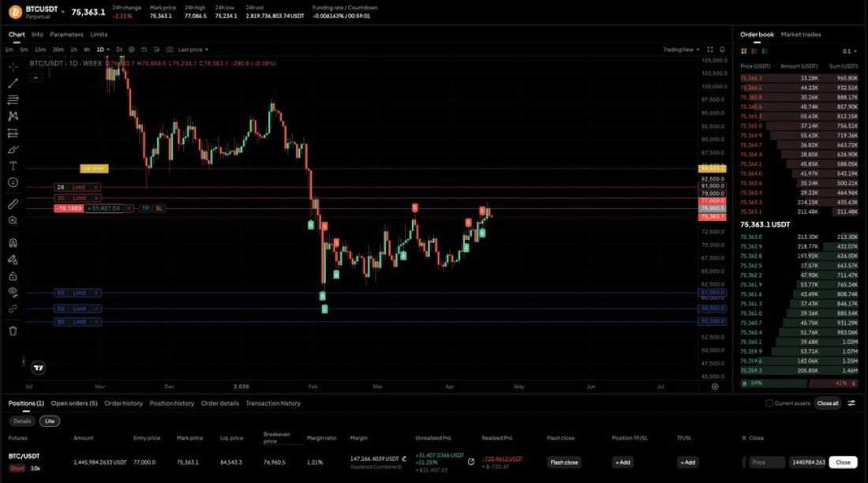Open chart settings gear icon
Viewport: 868px width, 483px height.
click(x=131, y=50)
